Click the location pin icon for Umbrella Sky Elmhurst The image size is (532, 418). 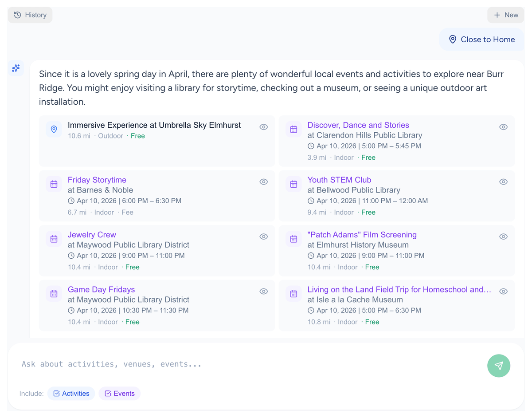click(x=54, y=129)
